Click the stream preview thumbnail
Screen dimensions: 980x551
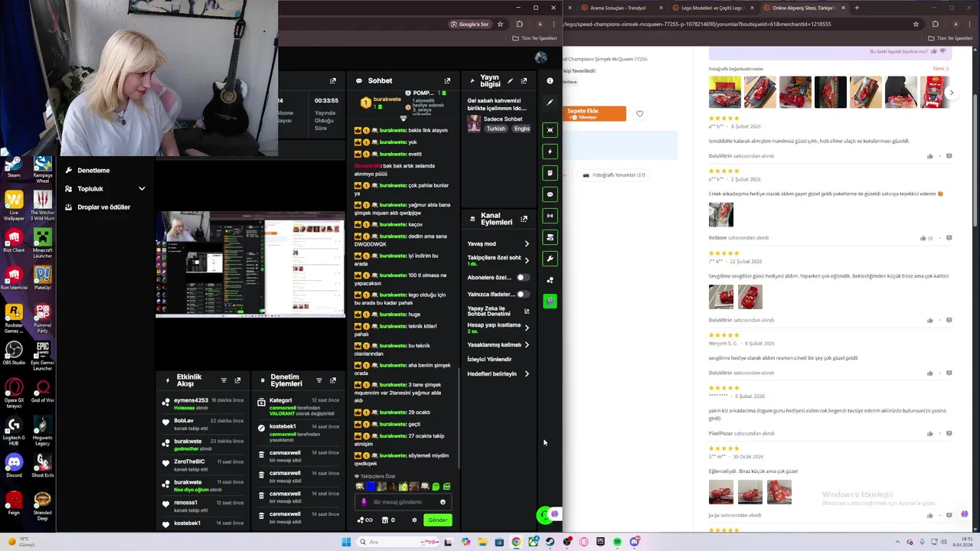pyautogui.click(x=250, y=264)
